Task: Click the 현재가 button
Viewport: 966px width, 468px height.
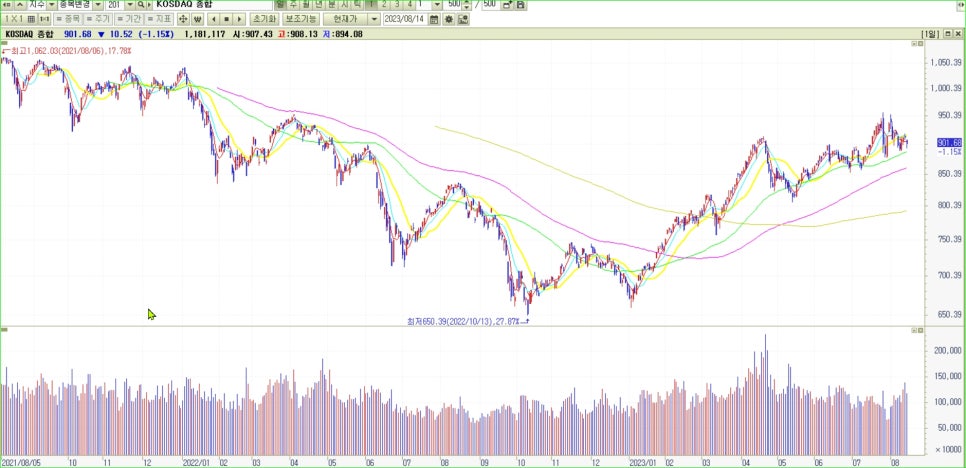Action: 345,19
